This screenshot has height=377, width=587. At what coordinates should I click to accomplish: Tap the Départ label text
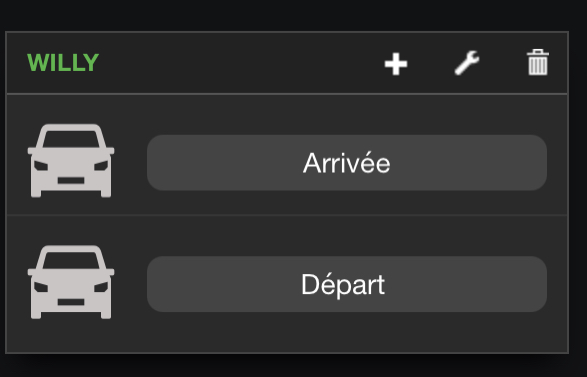click(x=343, y=285)
